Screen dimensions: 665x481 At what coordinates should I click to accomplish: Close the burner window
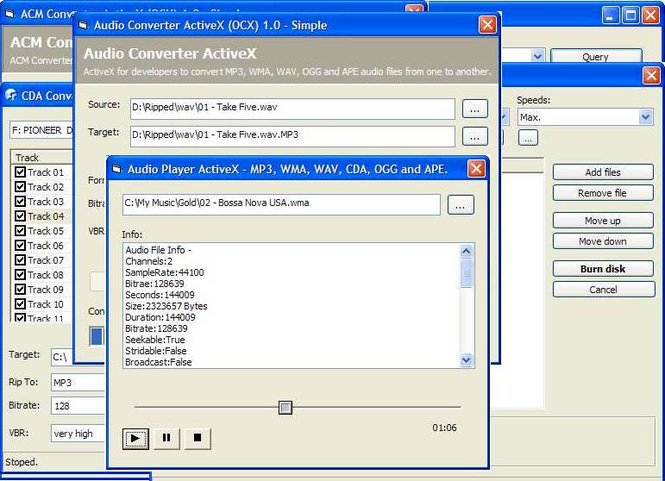pos(651,76)
